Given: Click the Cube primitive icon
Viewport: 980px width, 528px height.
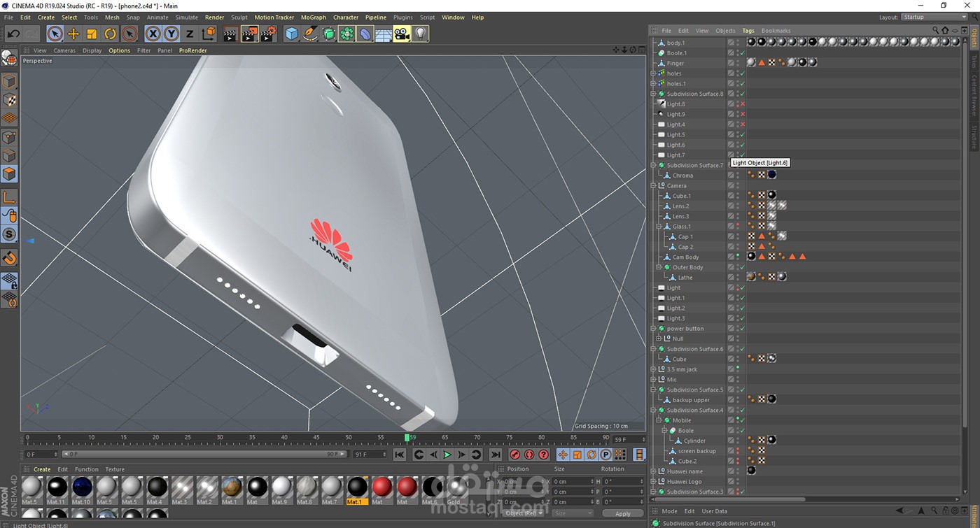Looking at the screenshot, I should (292, 34).
